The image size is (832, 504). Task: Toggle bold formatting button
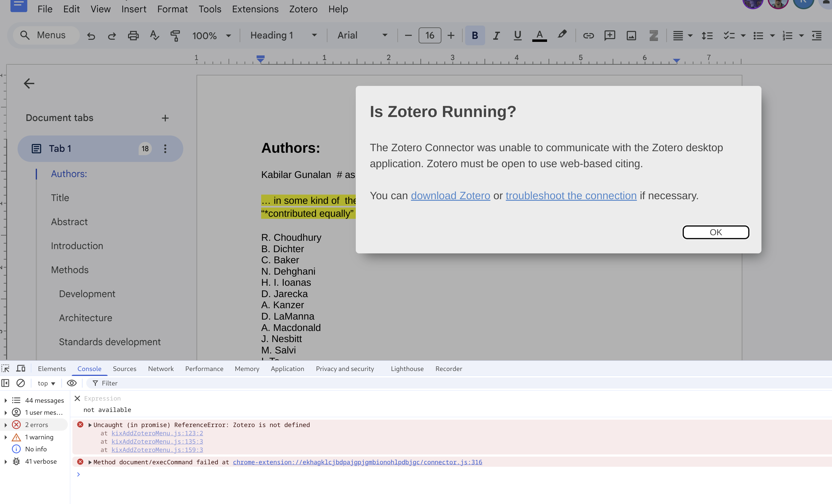(x=475, y=35)
